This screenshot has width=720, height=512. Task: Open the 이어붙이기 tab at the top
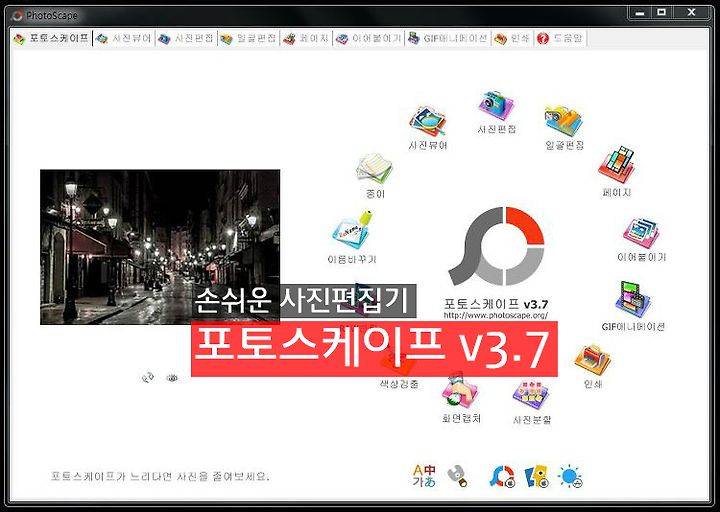pos(369,39)
